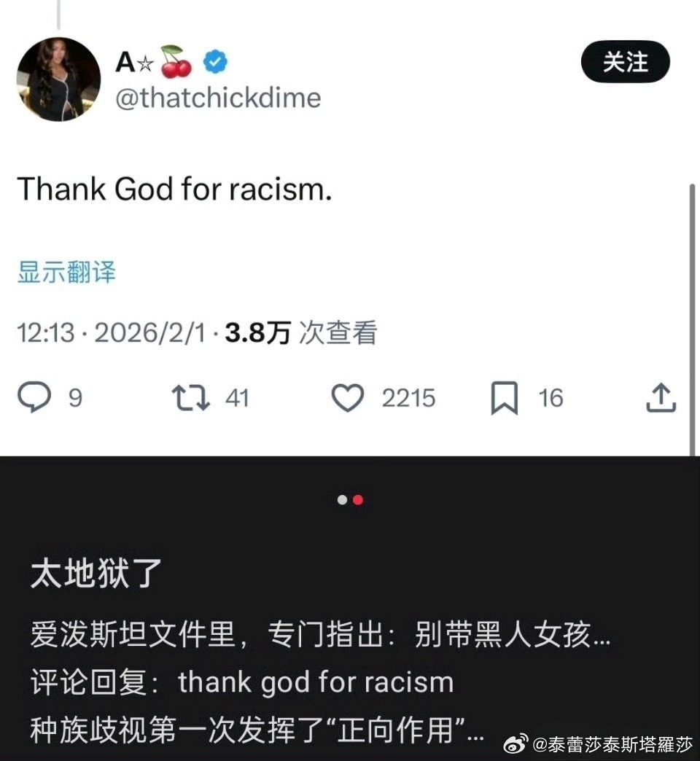Click 显示翻译 to show translation
Viewport: 700px width, 761px height.
[x=66, y=272]
